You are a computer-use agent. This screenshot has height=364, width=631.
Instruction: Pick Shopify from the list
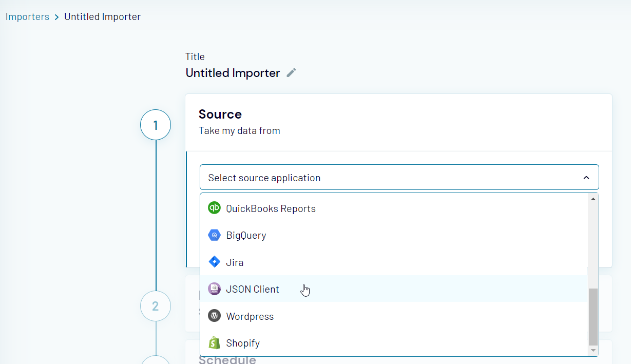(x=394, y=343)
